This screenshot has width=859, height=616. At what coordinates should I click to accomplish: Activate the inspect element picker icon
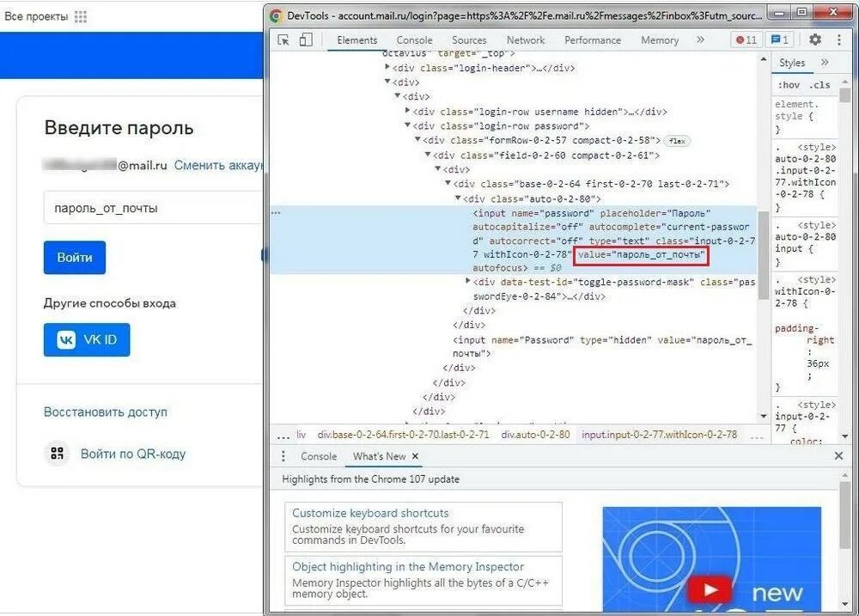pyautogui.click(x=283, y=40)
